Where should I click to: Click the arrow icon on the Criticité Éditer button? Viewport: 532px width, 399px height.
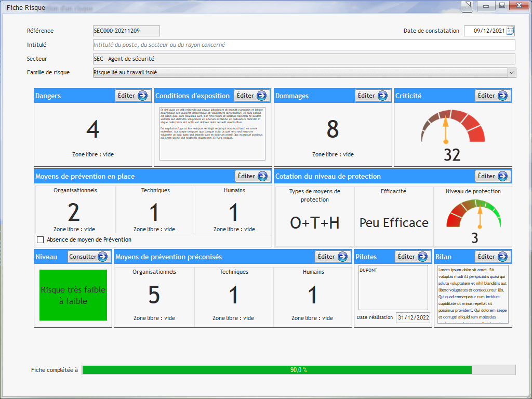[502, 96]
